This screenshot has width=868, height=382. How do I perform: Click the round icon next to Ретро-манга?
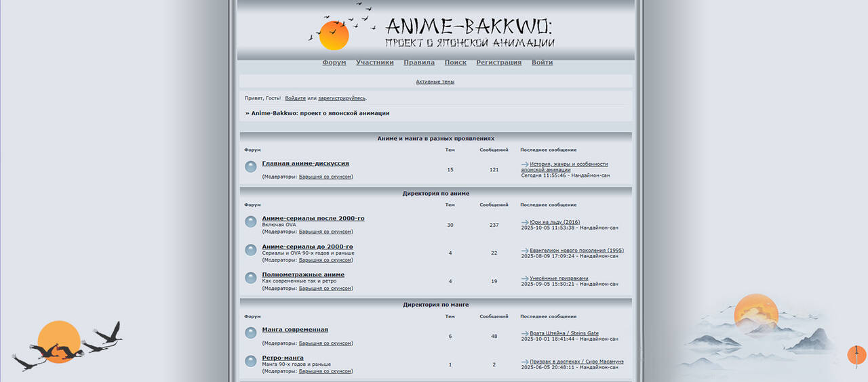click(251, 361)
